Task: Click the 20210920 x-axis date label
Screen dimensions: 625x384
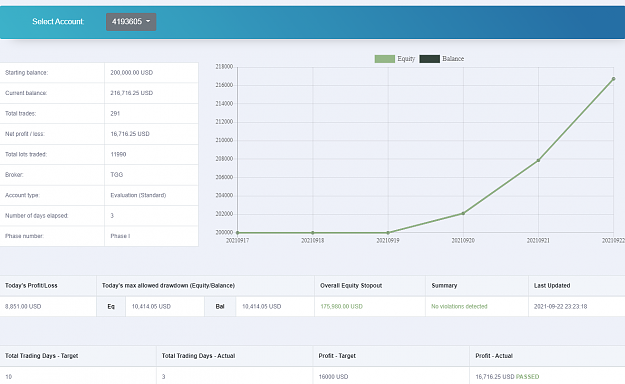Action: pyautogui.click(x=463, y=240)
